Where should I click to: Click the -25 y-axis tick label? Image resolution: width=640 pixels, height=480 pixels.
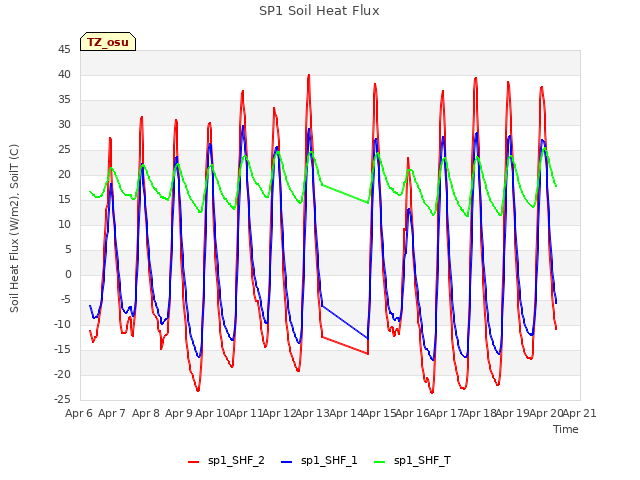63,399
